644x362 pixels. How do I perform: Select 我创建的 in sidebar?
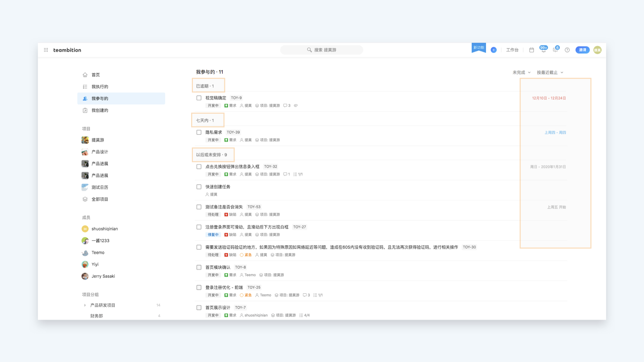click(x=121, y=110)
